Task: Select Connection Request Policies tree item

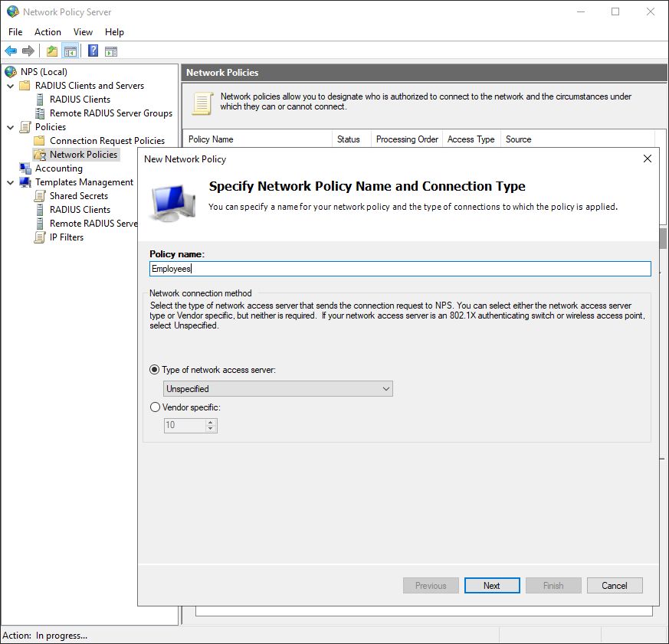Action: (107, 141)
